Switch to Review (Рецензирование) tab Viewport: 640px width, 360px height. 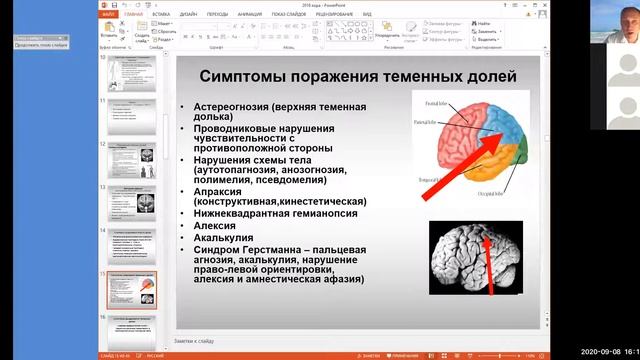click(334, 14)
